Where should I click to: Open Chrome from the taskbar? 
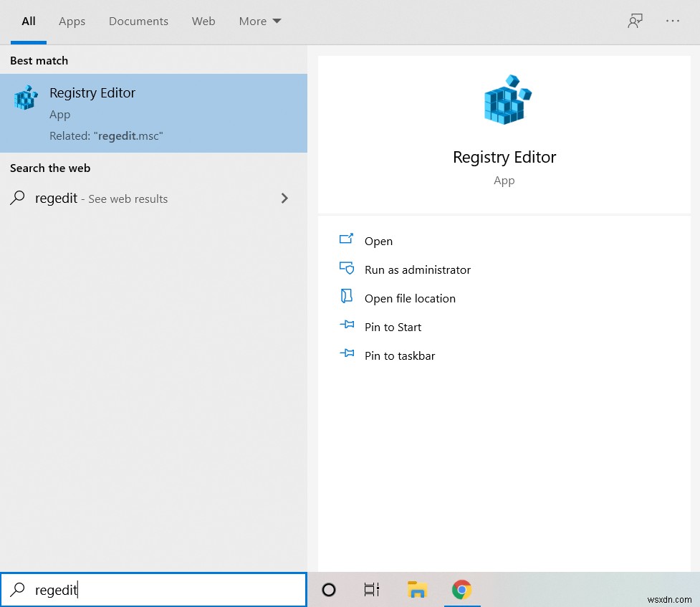[x=462, y=590]
